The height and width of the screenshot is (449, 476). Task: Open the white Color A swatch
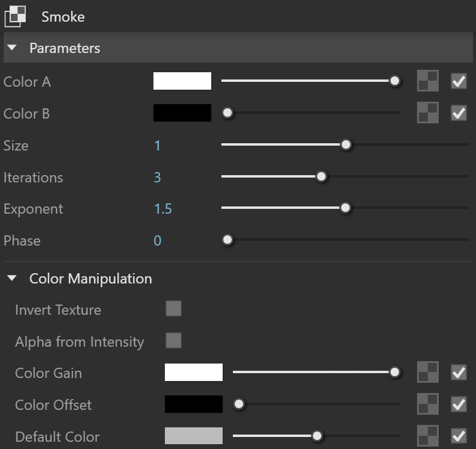pos(182,81)
